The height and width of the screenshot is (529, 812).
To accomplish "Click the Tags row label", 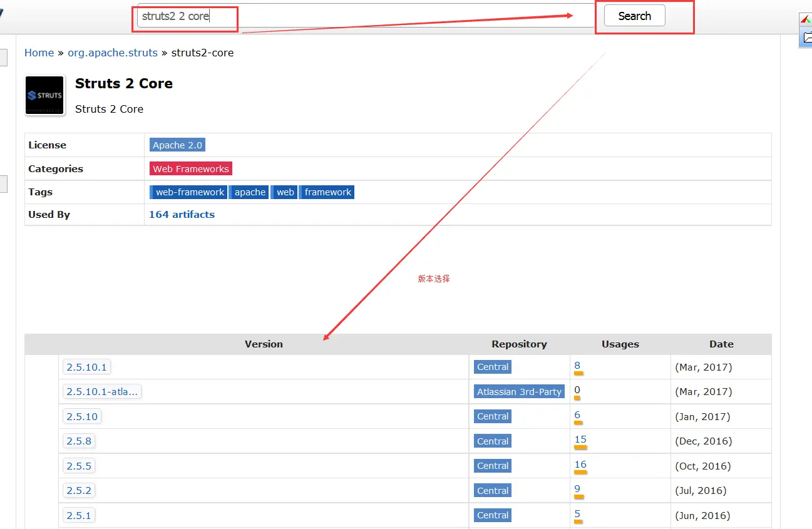I will [40, 192].
